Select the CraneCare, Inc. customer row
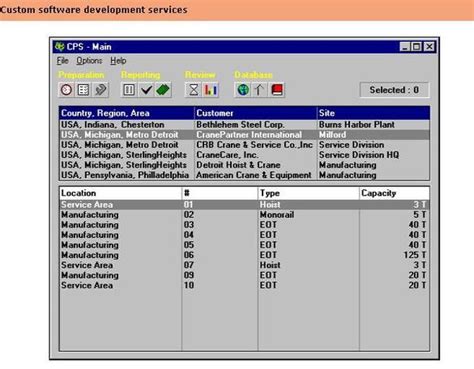 click(x=245, y=155)
